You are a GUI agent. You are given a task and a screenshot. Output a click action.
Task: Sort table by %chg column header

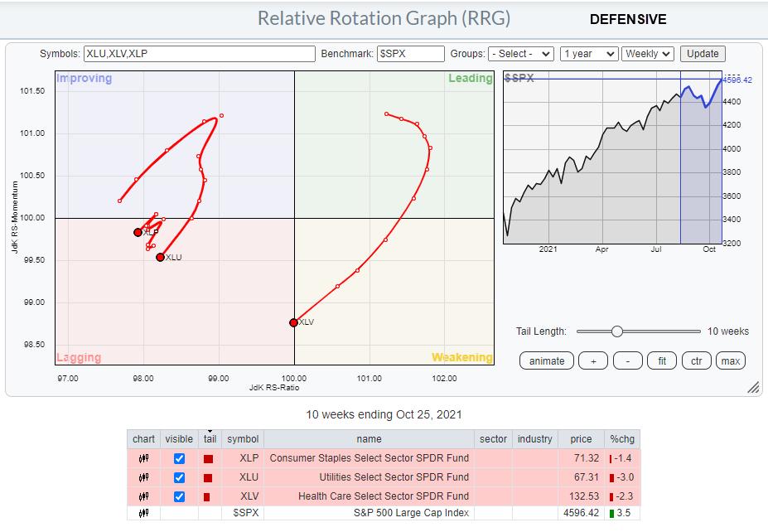point(621,438)
